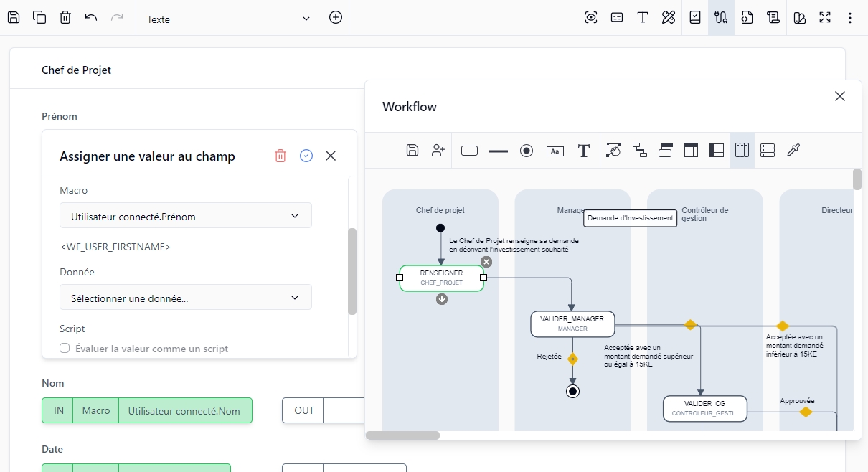Confirm assignment with the blue checkmark icon
The height and width of the screenshot is (472, 868).
306,156
